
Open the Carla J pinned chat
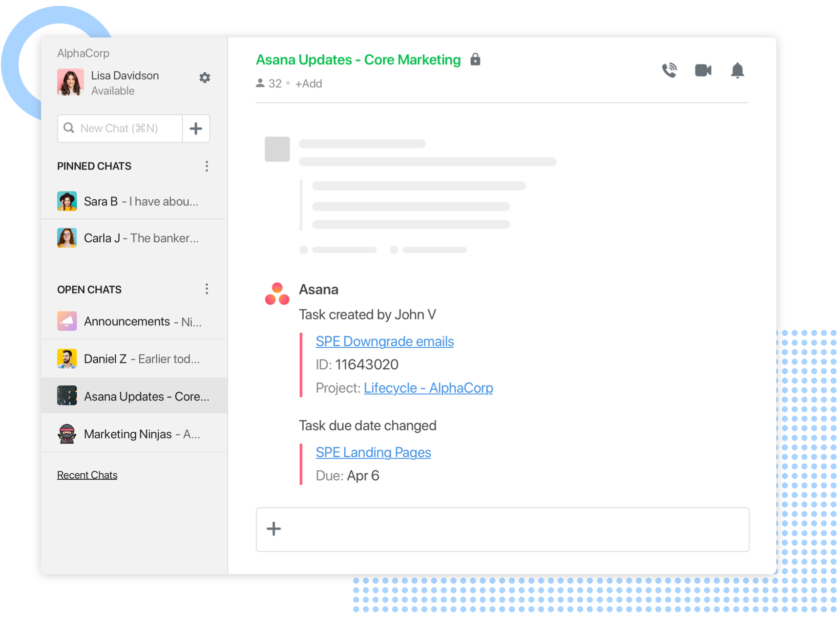tap(134, 238)
